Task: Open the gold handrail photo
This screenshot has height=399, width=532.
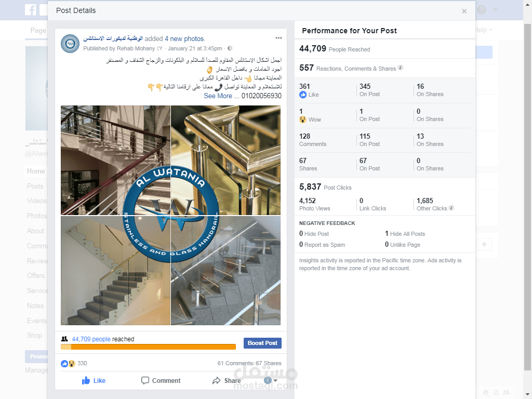Action: click(225, 160)
